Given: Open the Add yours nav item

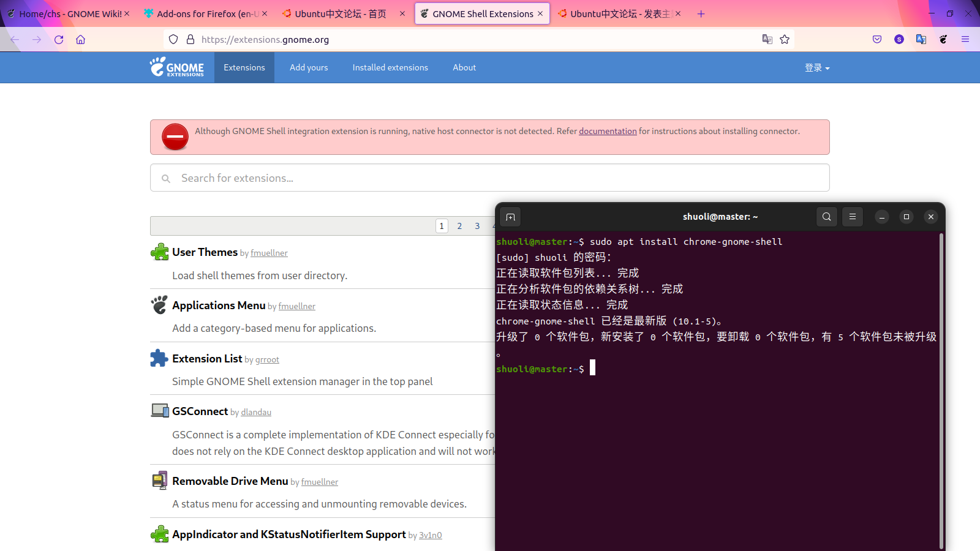Looking at the screenshot, I should pyautogui.click(x=309, y=67).
